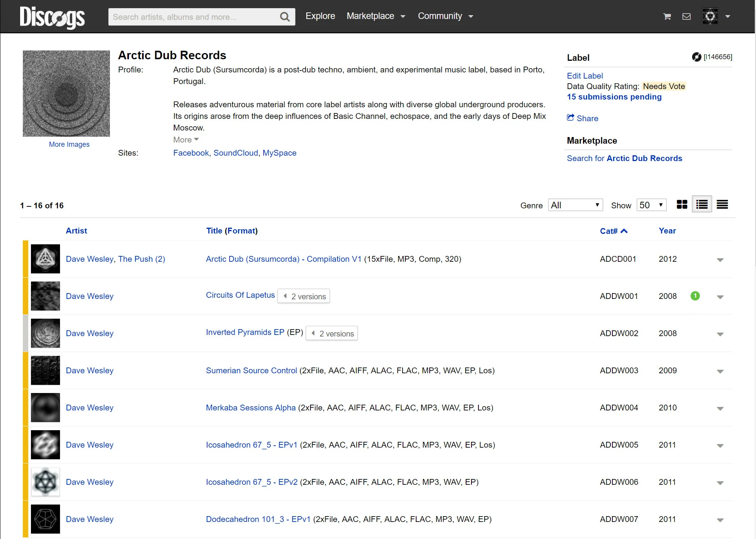
Task: Expand the Community menu
Action: click(446, 16)
